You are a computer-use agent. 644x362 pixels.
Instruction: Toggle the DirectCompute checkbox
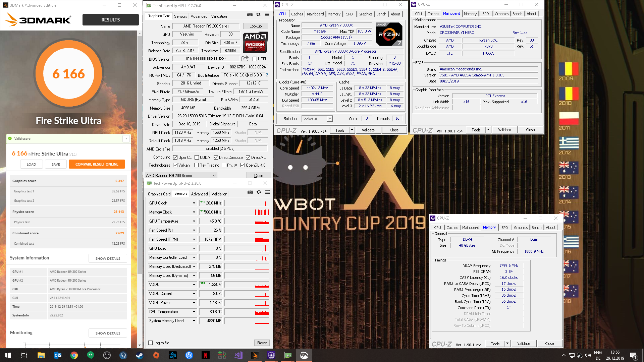(x=216, y=158)
